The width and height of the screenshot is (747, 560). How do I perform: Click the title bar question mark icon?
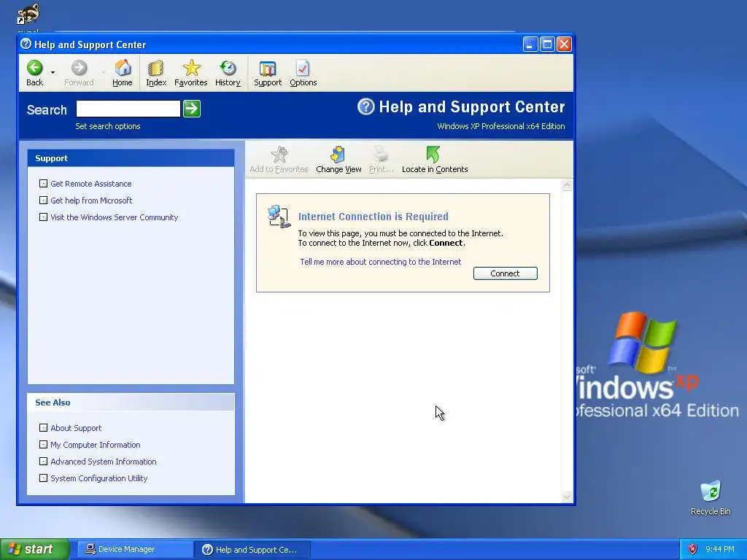coord(26,44)
